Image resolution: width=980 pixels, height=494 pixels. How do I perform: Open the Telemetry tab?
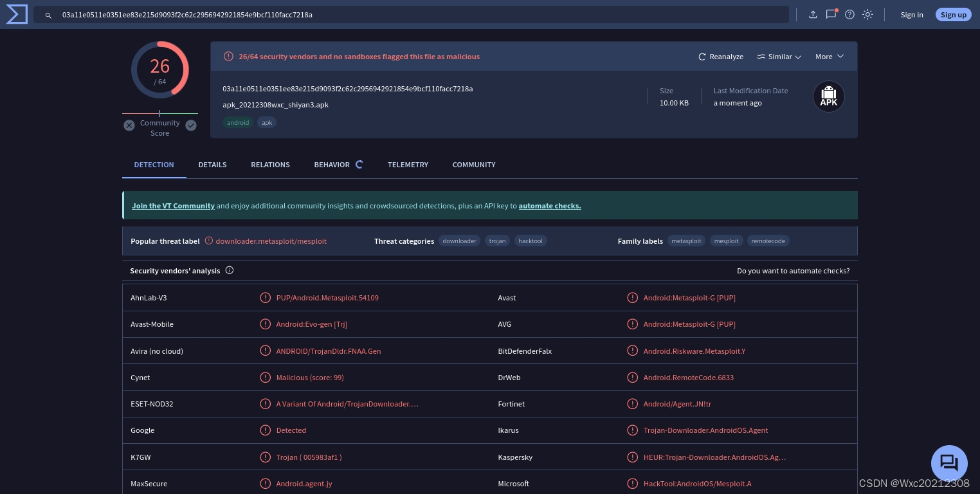408,165
